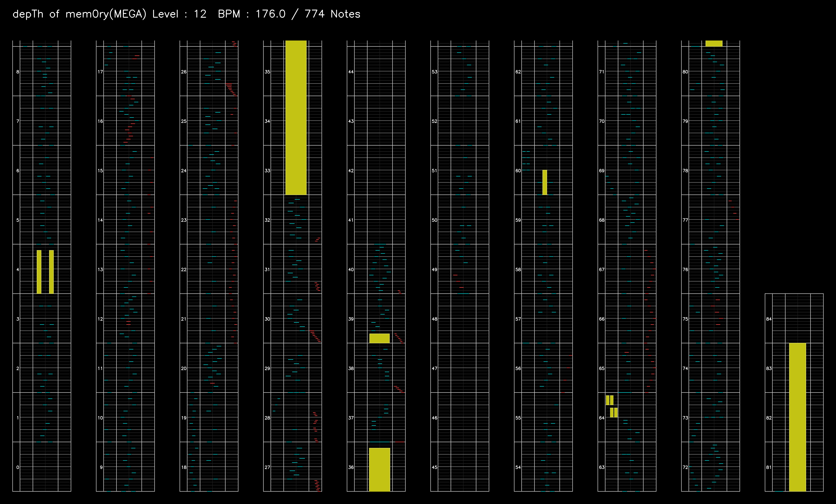Viewport: 836px width, 504px height.
Task: Click the "Level : 12" text
Action: pos(180,14)
